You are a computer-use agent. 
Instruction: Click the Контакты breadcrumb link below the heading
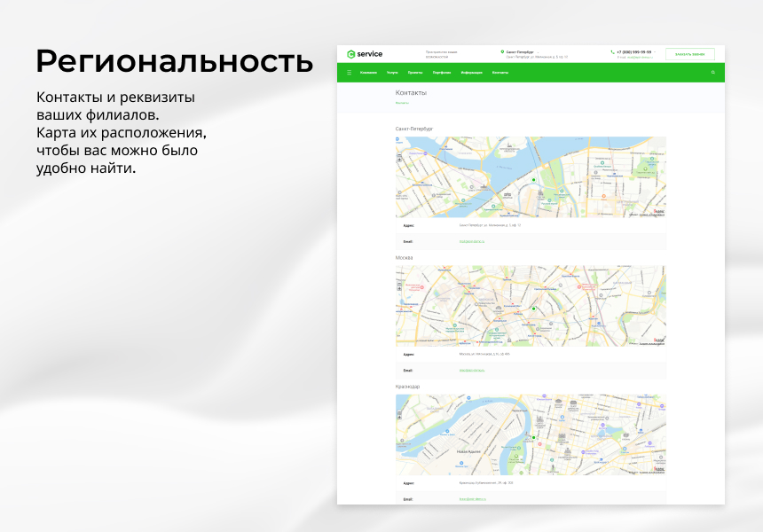click(402, 103)
